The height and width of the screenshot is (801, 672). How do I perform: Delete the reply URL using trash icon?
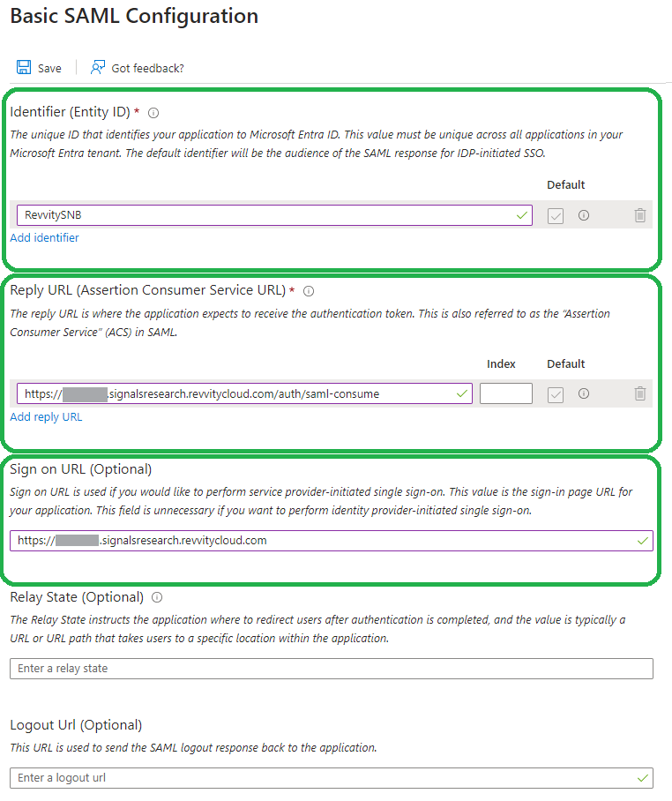640,393
